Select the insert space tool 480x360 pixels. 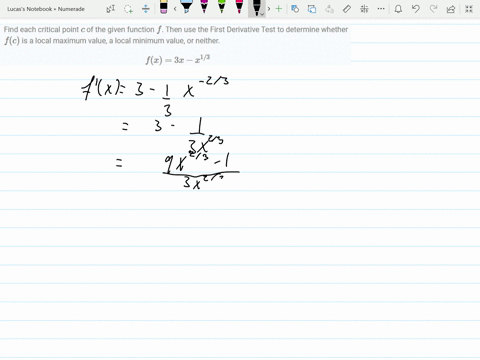(x=146, y=9)
